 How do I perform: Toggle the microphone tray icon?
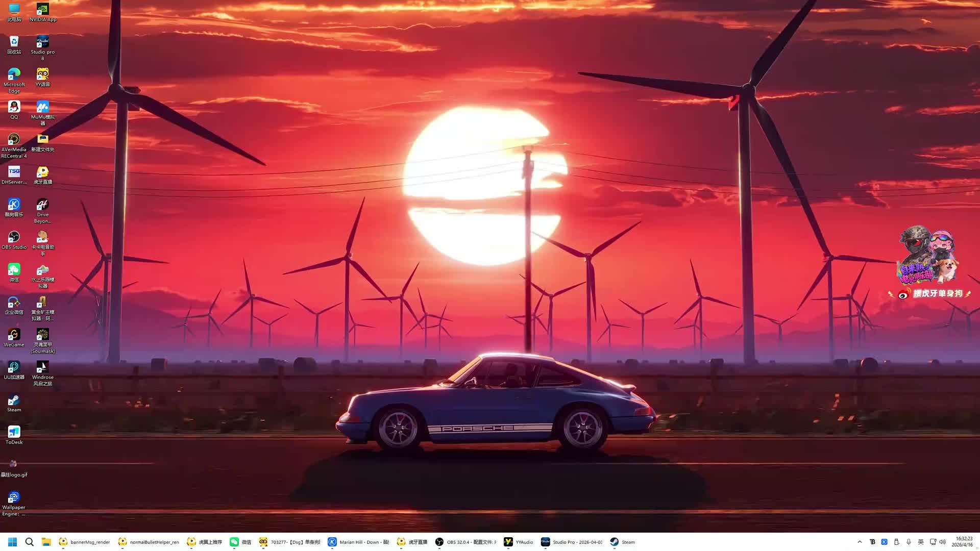(909, 542)
